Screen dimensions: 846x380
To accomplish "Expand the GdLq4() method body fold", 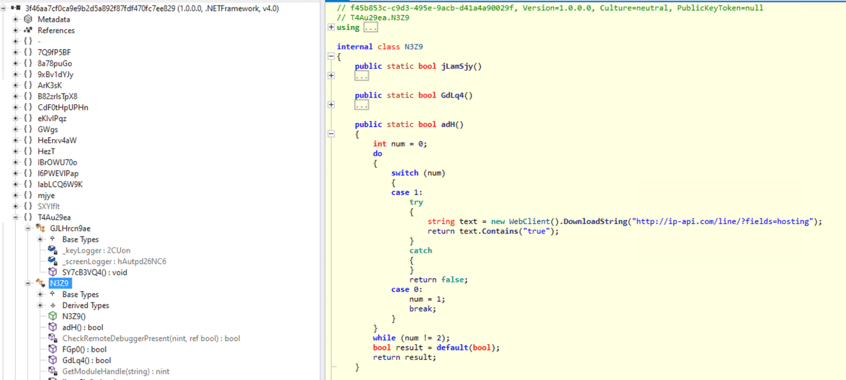I will [x=331, y=105].
